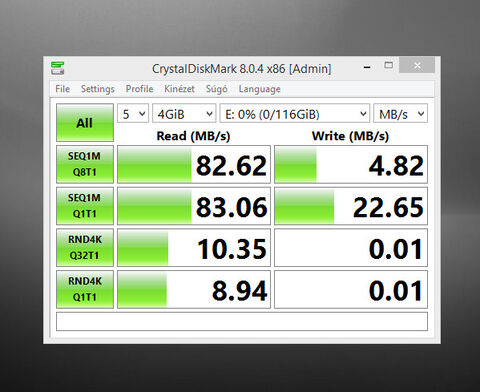Viewport: 480px width, 392px height.
Task: Click the Write (MB/s) column header
Action: 350,136
